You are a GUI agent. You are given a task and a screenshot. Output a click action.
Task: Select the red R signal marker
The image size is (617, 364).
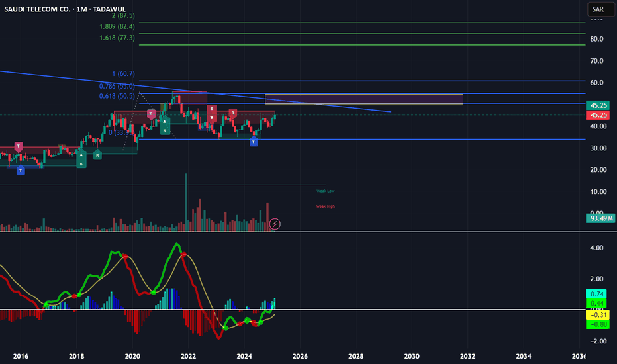point(232,113)
